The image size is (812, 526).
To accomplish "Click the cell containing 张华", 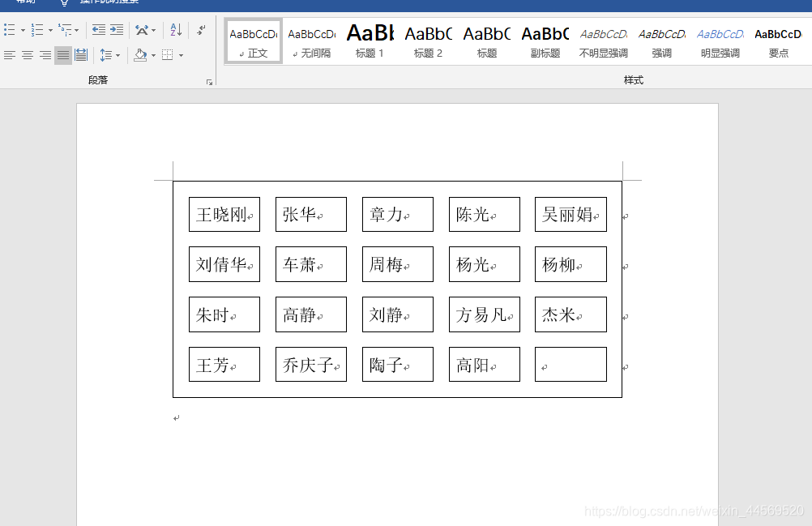I will [x=311, y=214].
